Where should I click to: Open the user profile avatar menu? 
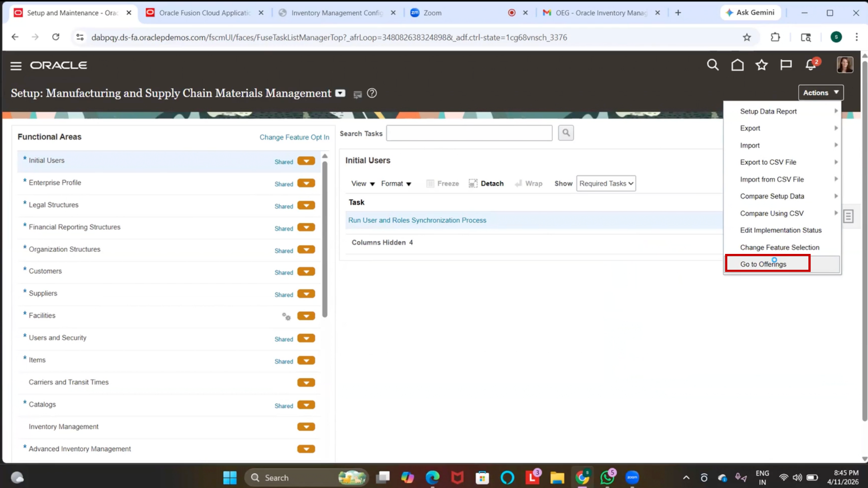click(x=845, y=65)
